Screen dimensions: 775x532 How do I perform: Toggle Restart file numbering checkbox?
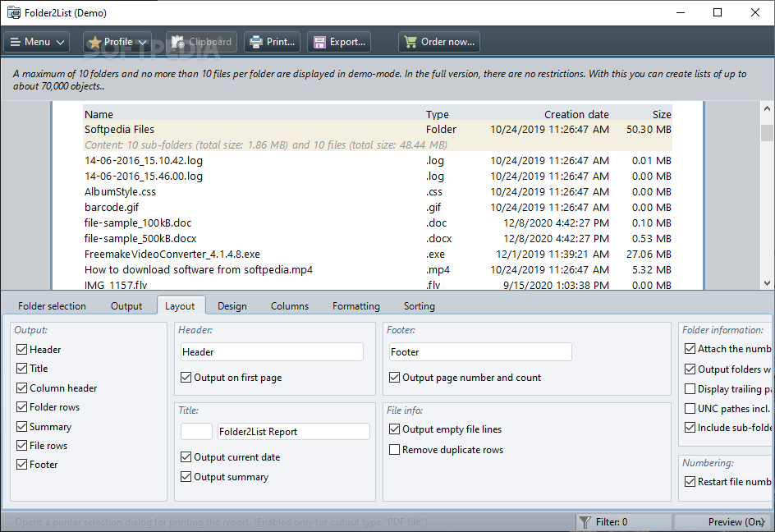coord(690,481)
